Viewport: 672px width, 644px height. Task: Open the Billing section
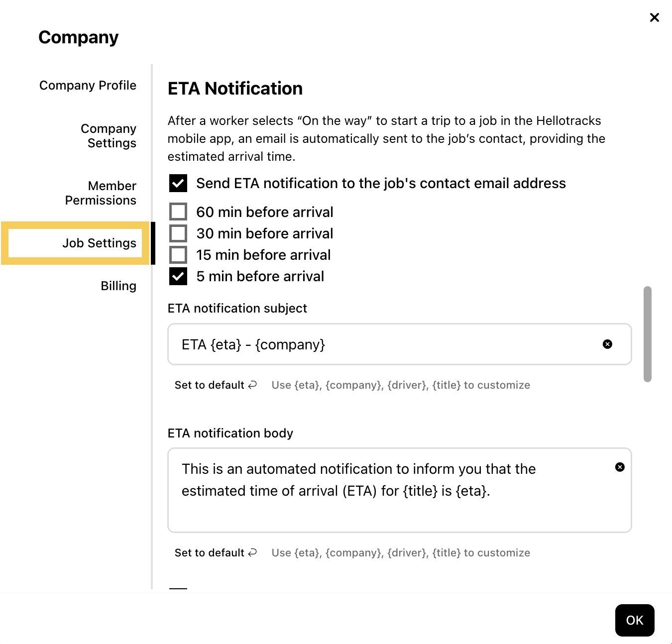(x=118, y=286)
